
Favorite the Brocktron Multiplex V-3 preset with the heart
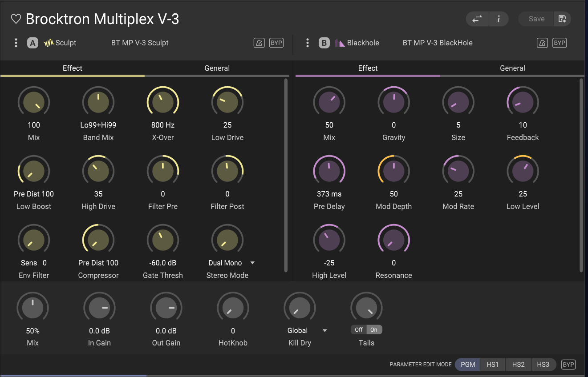tap(16, 19)
